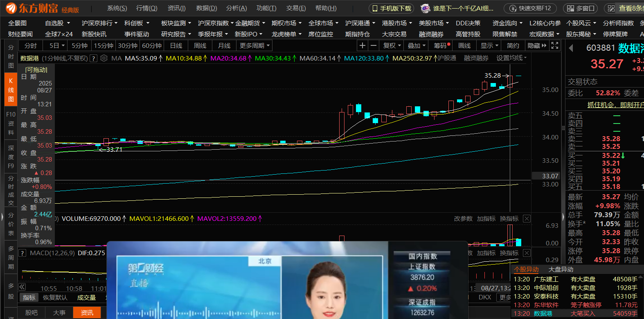Click the 手机版下载 phone button
Image resolution: width=644 pixels, height=319 pixels.
click(x=392, y=8)
